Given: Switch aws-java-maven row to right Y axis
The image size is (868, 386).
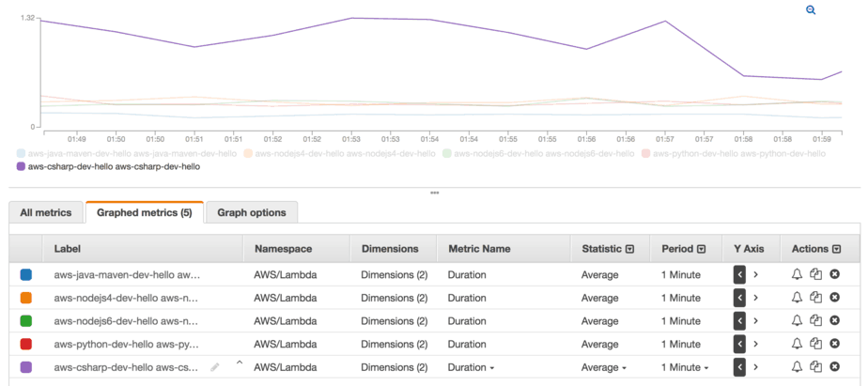Looking at the screenshot, I should pos(755,274).
